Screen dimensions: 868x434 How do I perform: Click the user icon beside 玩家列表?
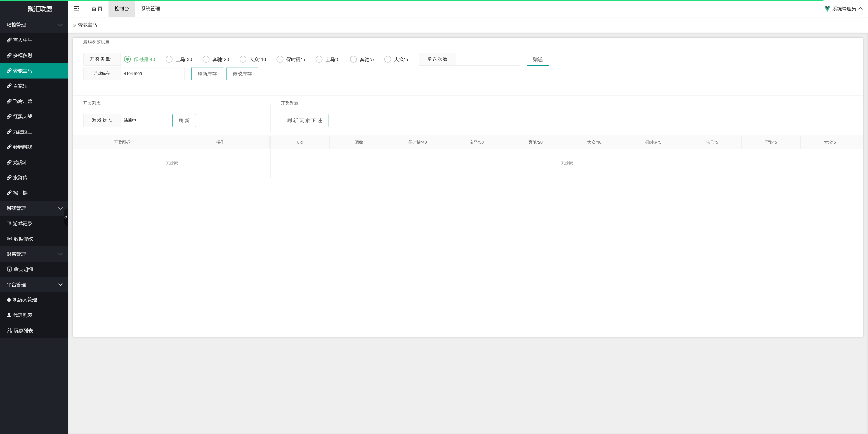(x=9, y=330)
